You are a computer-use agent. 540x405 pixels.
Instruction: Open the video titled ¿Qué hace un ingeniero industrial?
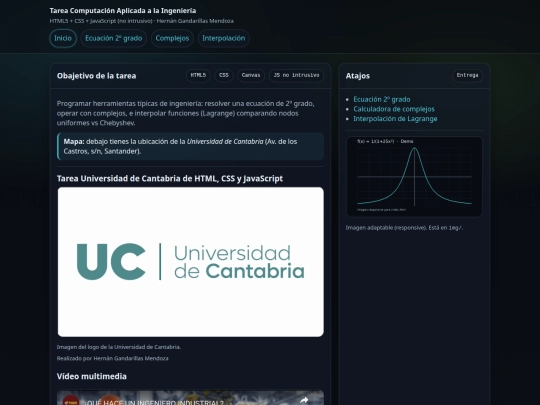[154, 402]
